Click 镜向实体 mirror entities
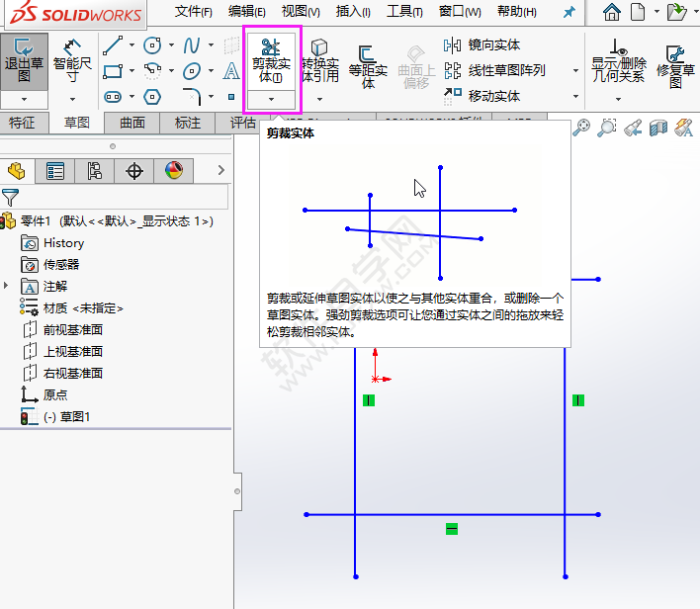 point(481,45)
